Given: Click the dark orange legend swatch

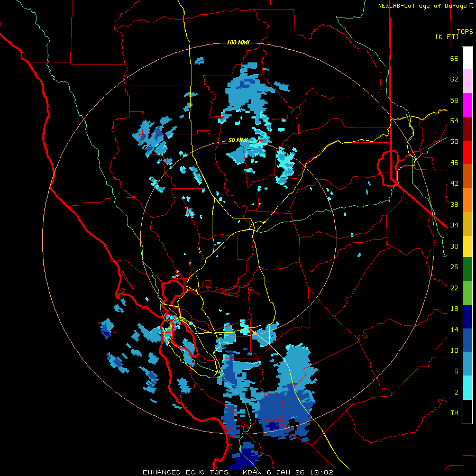Looking at the screenshot, I should (467, 176).
